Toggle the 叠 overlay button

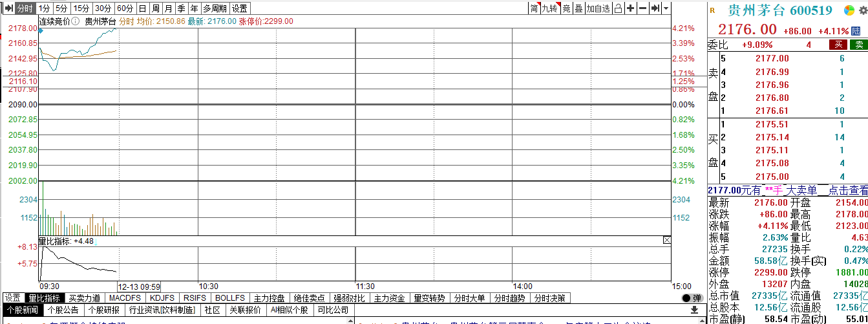(x=578, y=8)
